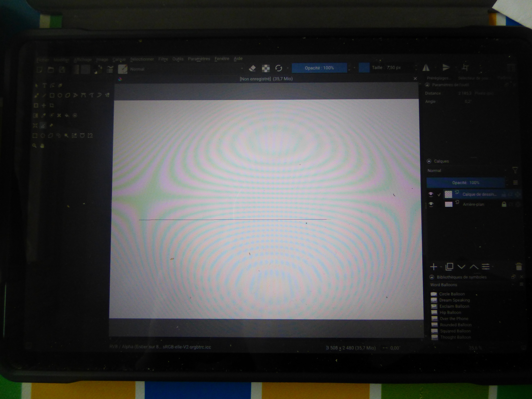Toggle eraser mode in the toolbar
Screen dimensions: 532x399
tap(252, 68)
